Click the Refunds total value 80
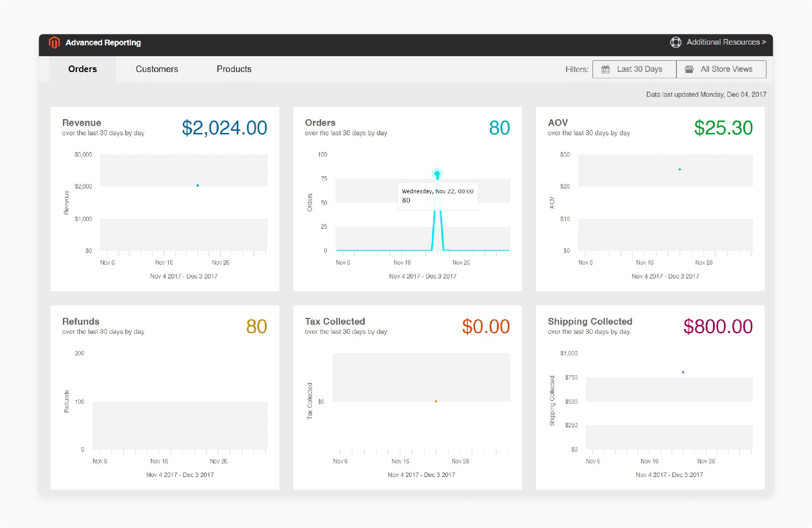This screenshot has height=528, width=812. (256, 326)
